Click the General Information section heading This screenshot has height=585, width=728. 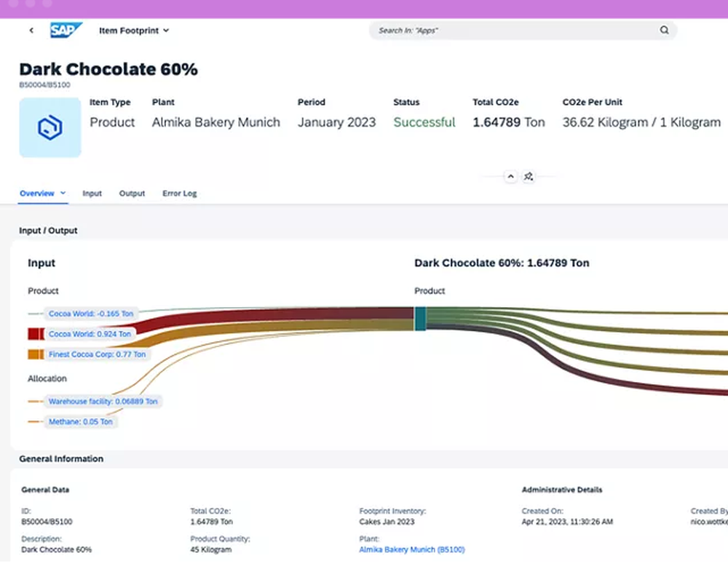(61, 459)
